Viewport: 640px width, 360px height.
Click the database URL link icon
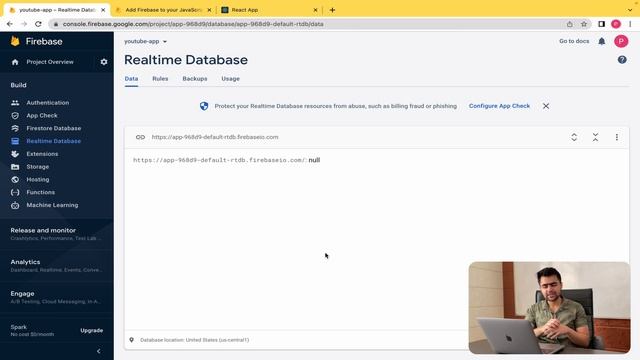(x=140, y=137)
